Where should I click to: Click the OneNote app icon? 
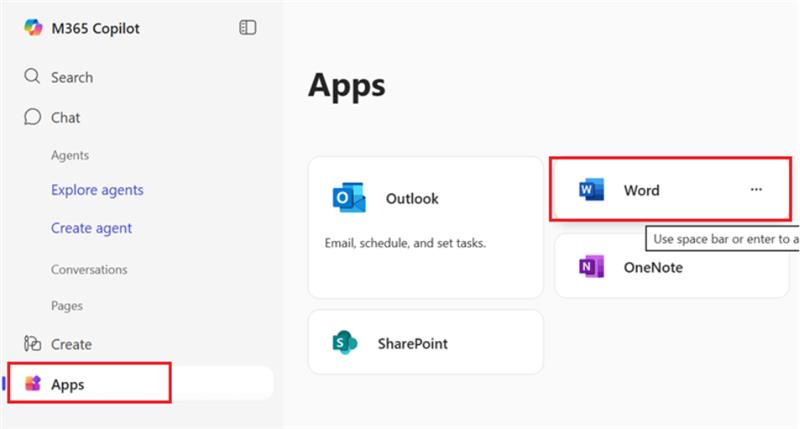(591, 267)
